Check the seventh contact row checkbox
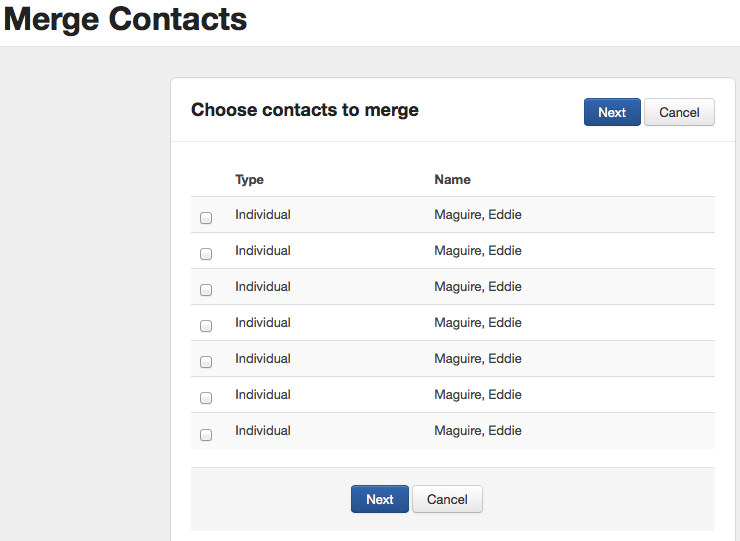 [206, 435]
